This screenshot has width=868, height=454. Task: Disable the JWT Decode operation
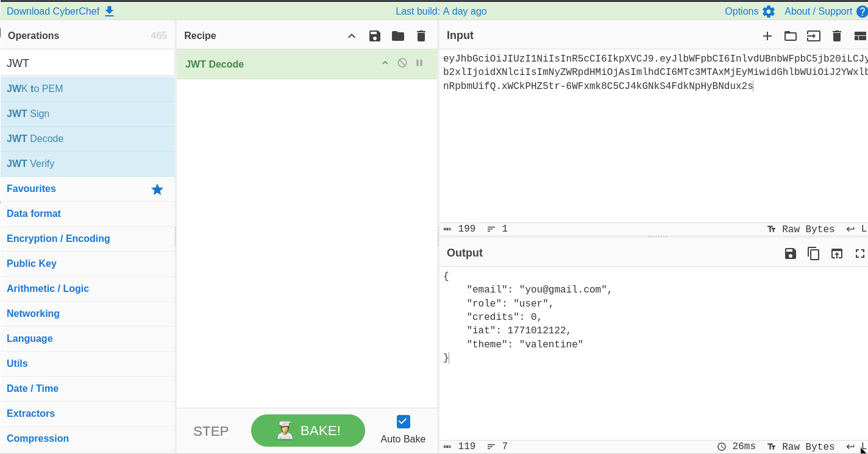point(402,63)
